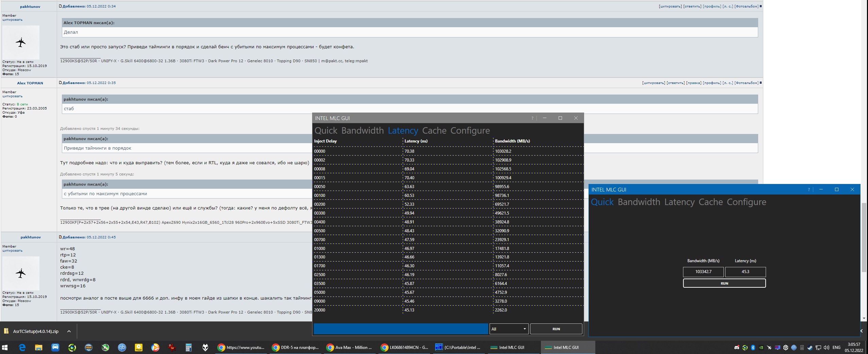Switch to Bandwidth tab in the Latency window
The width and height of the screenshot is (868, 354).
click(x=362, y=131)
